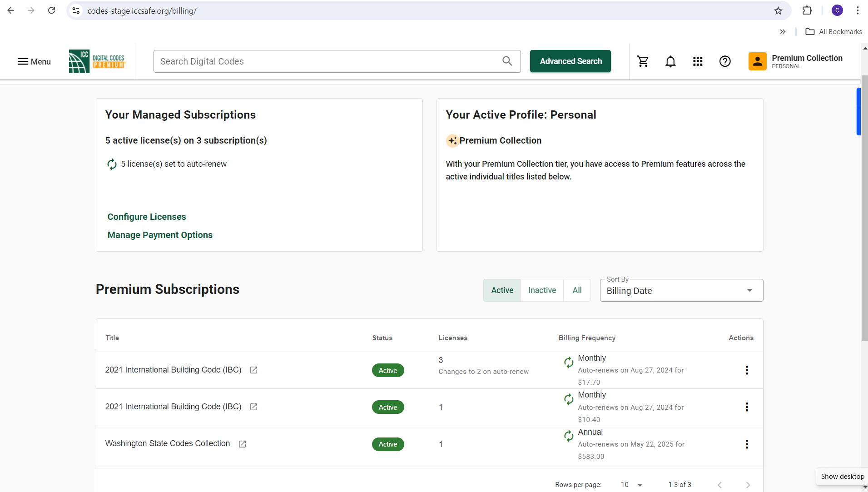Open Premium Collection personal account menu
The width and height of the screenshot is (868, 492).
(x=796, y=61)
